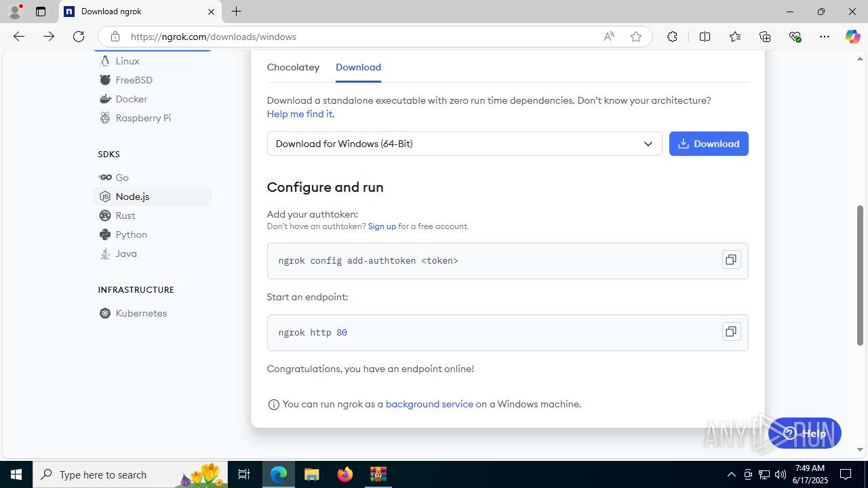
Task: Copy the ngrok http 80 command
Action: click(x=731, y=331)
